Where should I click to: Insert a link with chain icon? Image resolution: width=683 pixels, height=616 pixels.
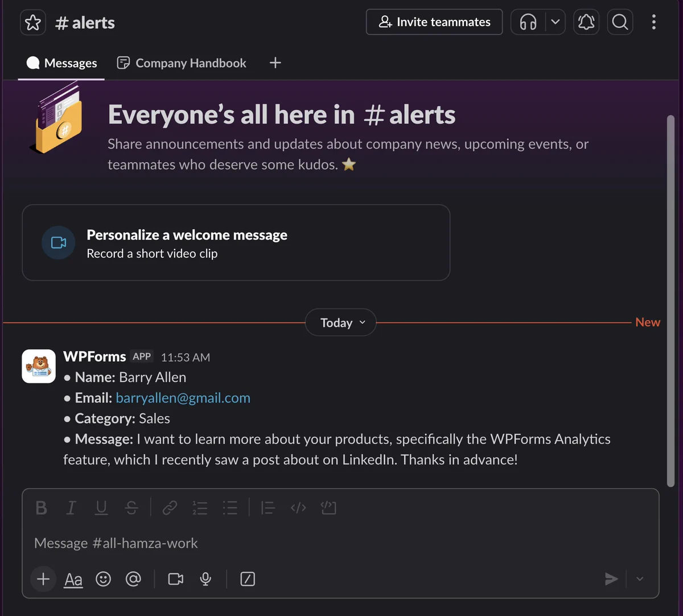170,507
